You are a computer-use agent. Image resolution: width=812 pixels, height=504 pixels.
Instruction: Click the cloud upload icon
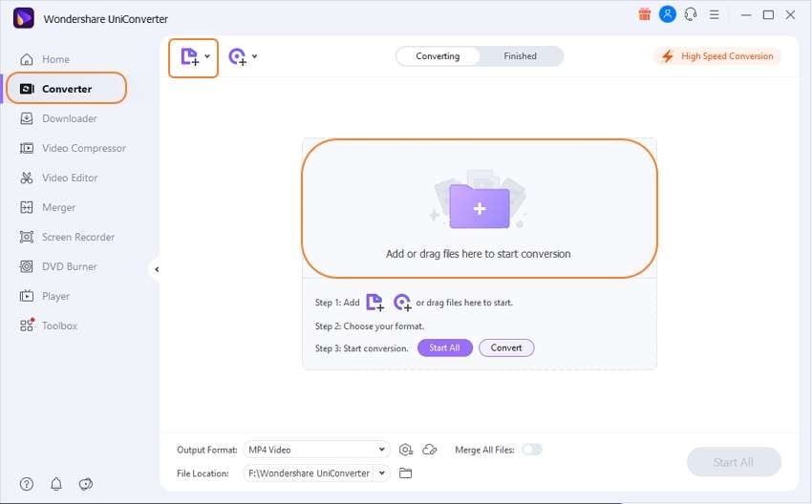click(430, 450)
